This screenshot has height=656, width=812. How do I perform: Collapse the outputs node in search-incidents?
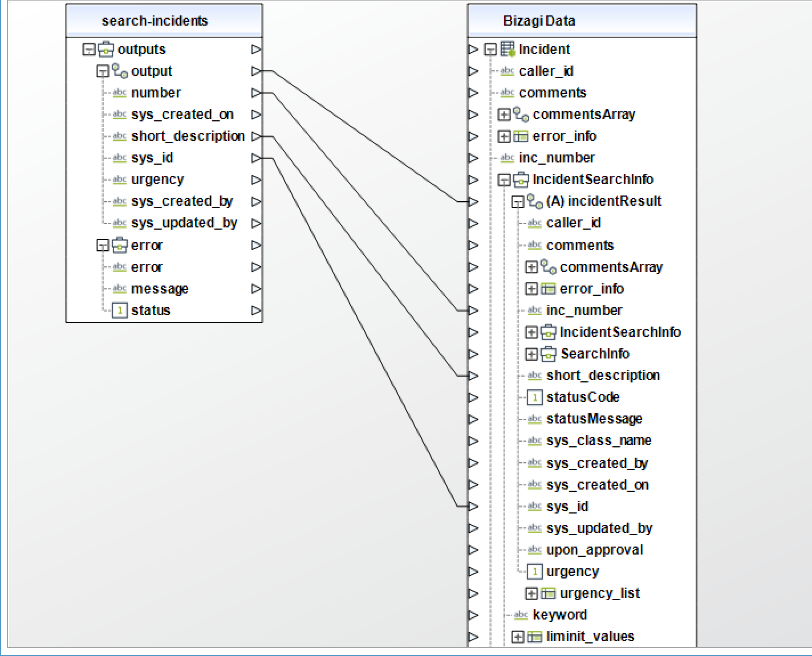point(89,50)
